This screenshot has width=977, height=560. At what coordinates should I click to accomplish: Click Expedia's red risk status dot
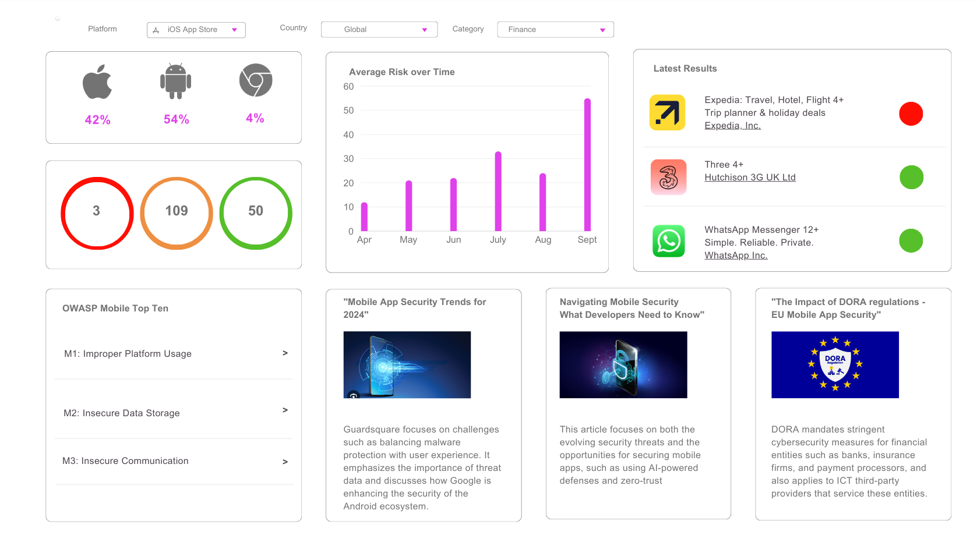[x=911, y=114]
